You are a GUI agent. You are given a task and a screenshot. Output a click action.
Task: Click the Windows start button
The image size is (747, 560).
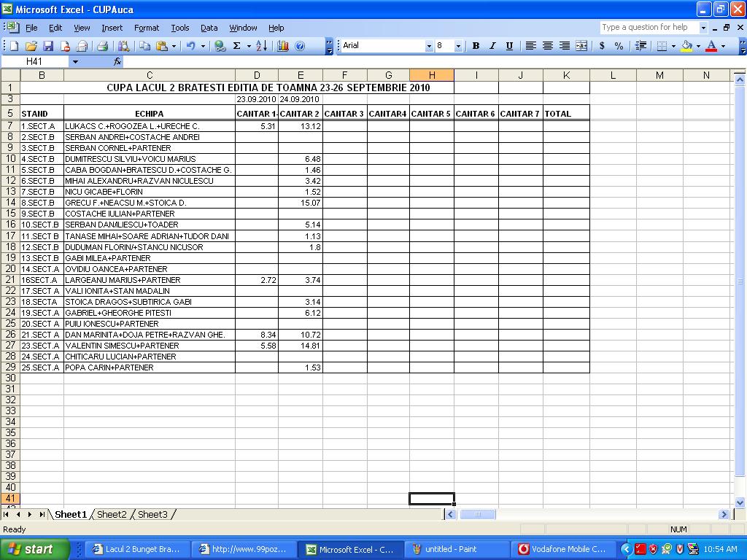tap(34, 549)
